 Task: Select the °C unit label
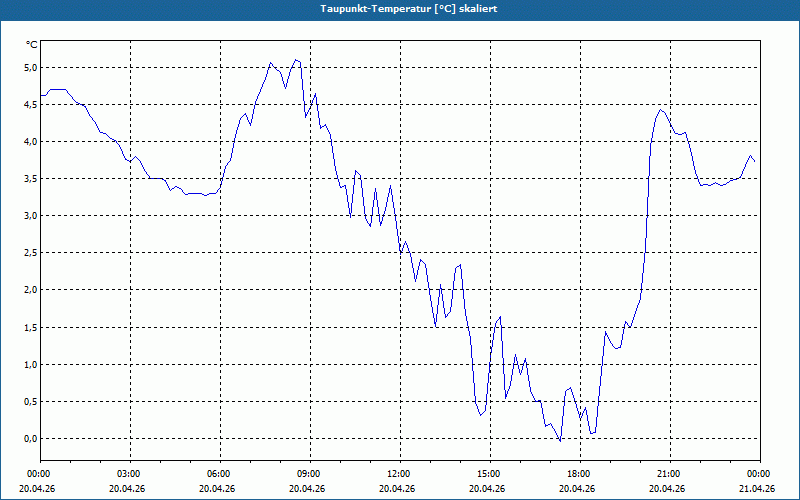[x=32, y=45]
